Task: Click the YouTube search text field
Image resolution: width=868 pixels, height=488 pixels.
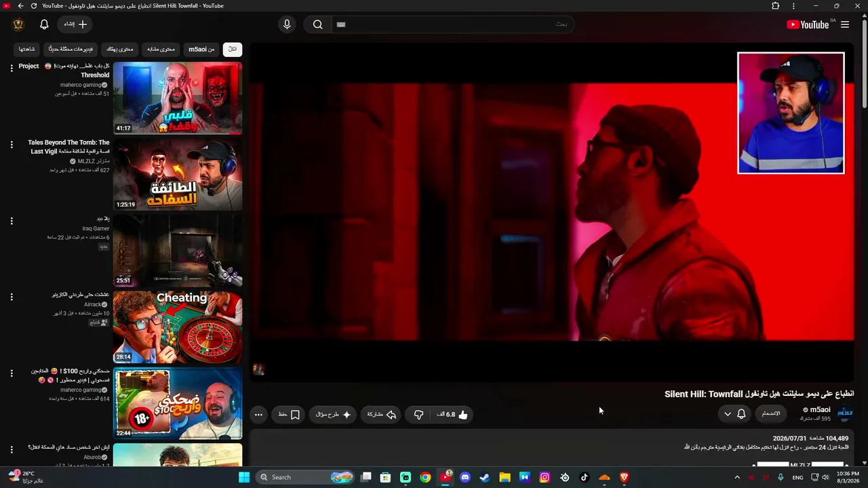Action: (x=453, y=24)
